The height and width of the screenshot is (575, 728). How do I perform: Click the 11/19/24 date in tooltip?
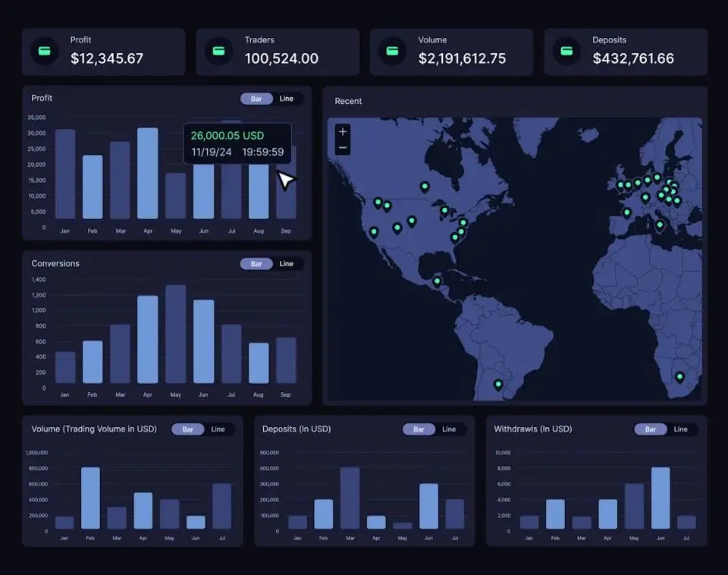coord(212,152)
